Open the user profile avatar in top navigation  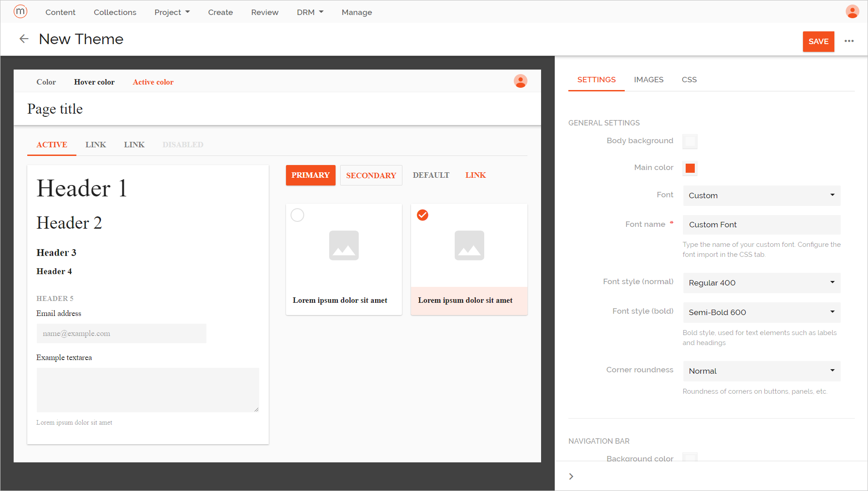[x=852, y=12]
